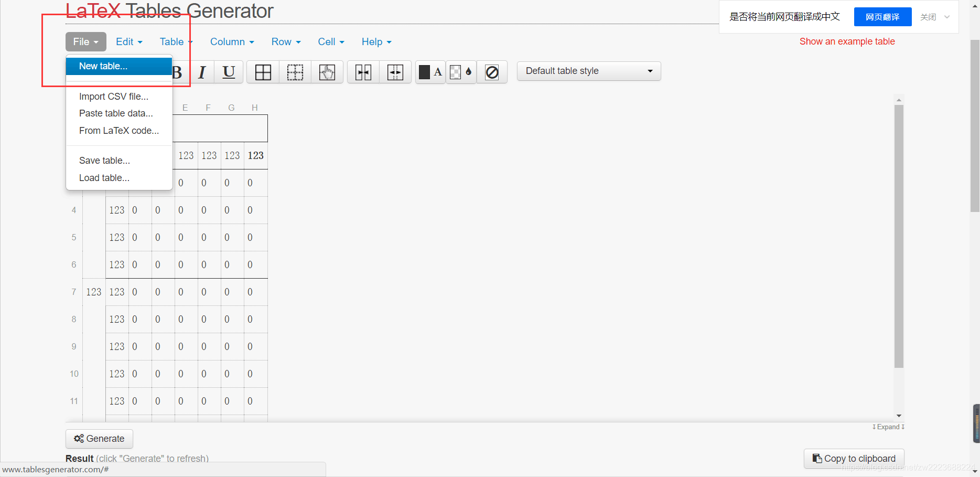Open the Column menu

point(232,41)
